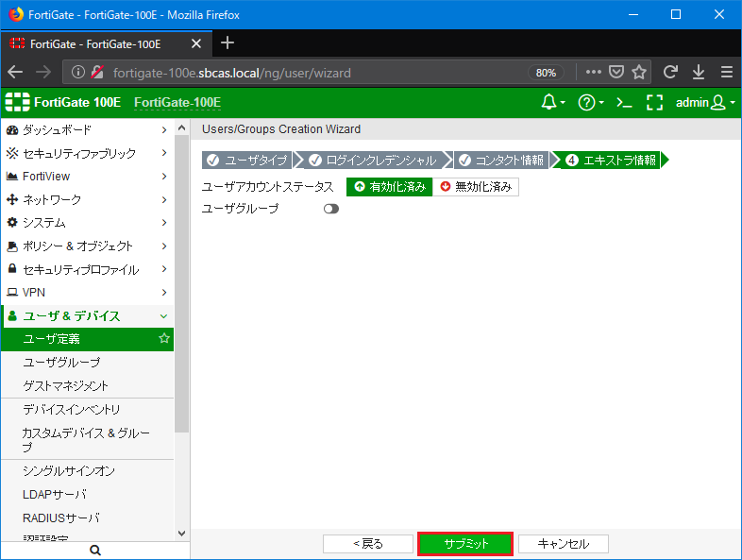Screen dimensions: 742x560
Task: Open the デバイスインベントリ sidebar item
Action: tap(87, 410)
